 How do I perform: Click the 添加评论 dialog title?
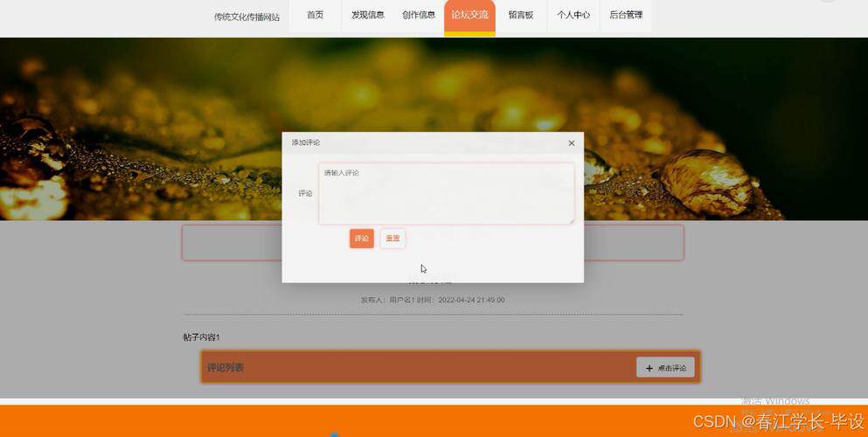[x=306, y=142]
